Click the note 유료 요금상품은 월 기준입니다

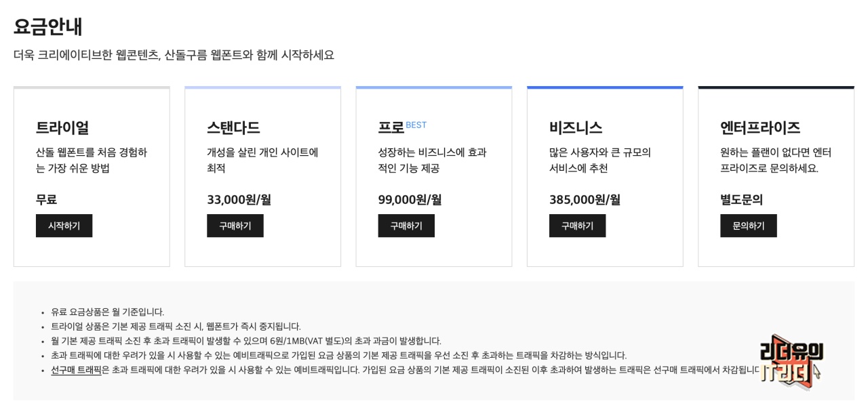point(107,312)
